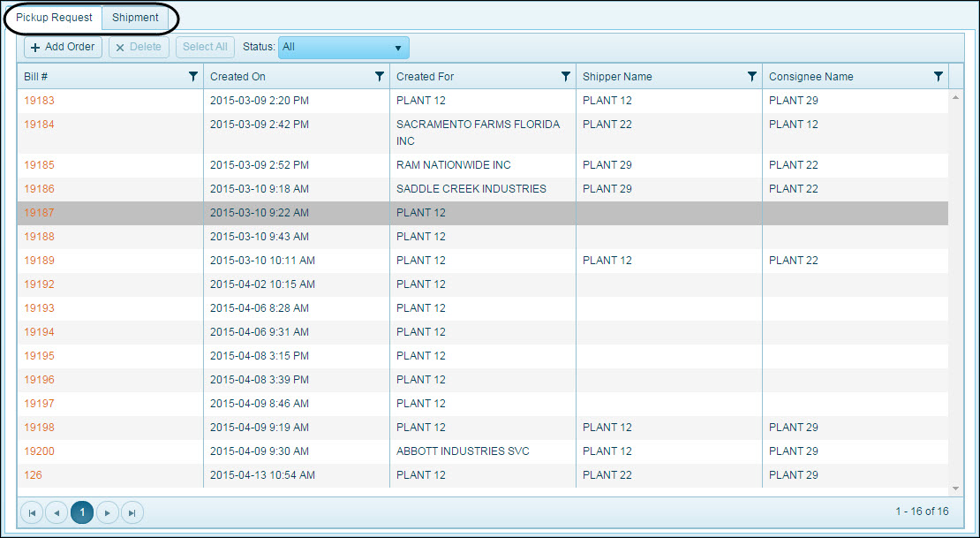Select page 1 in the pager

click(x=82, y=512)
